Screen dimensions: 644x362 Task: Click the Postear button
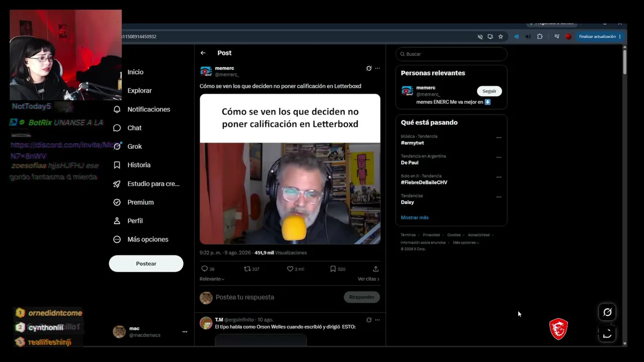pyautogui.click(x=146, y=263)
